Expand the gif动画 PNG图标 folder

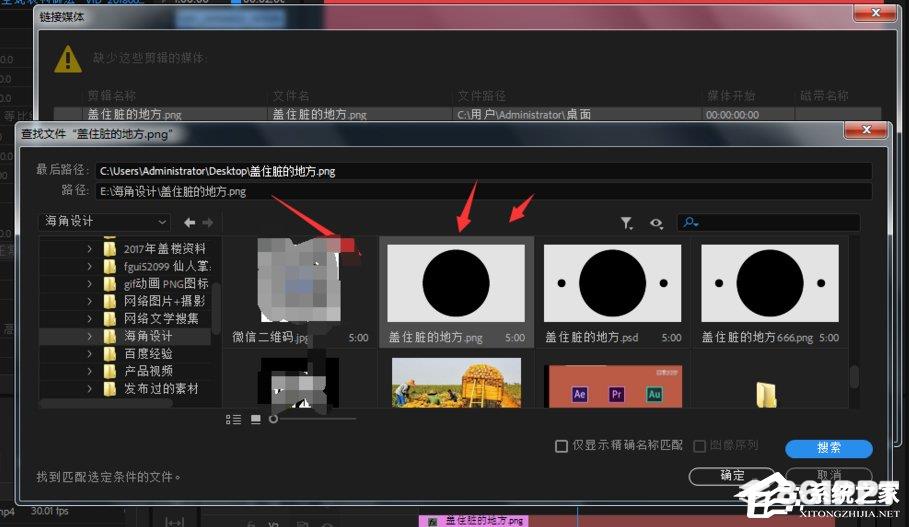(89, 284)
